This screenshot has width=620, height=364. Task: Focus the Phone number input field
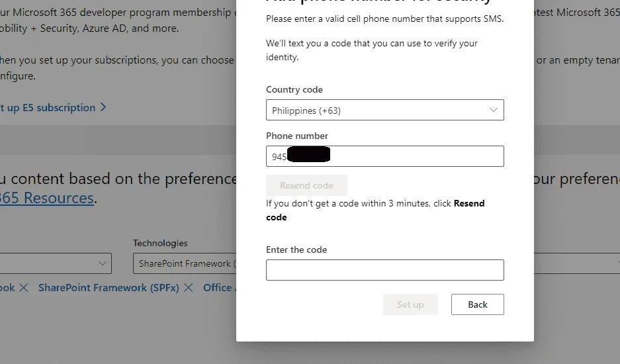(384, 156)
